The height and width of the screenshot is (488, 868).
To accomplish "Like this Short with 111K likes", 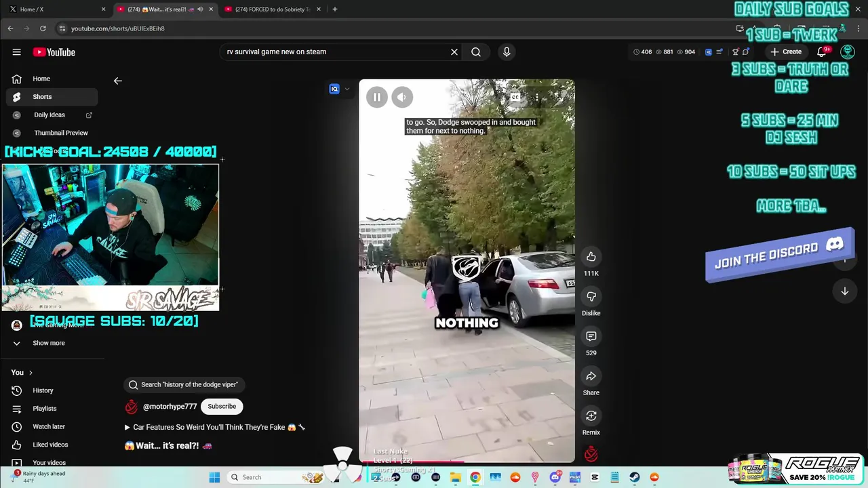I will 591,257.
